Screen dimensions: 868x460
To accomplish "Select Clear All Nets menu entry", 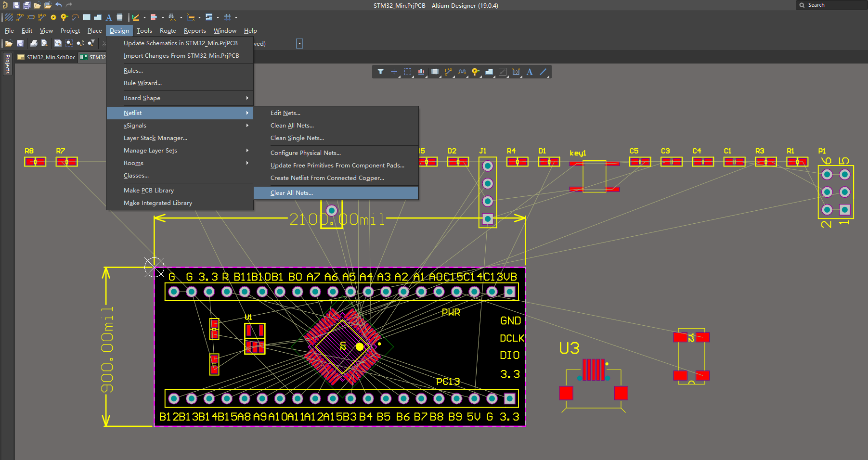I will click(x=336, y=192).
